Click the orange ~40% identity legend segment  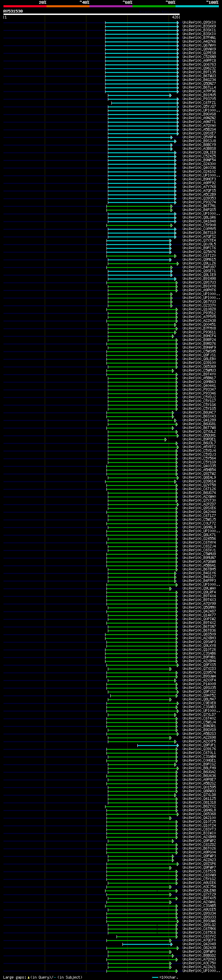tap(68, 6)
